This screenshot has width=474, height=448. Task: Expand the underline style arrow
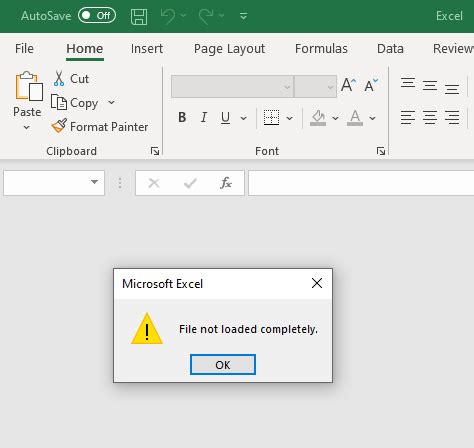pos(244,118)
